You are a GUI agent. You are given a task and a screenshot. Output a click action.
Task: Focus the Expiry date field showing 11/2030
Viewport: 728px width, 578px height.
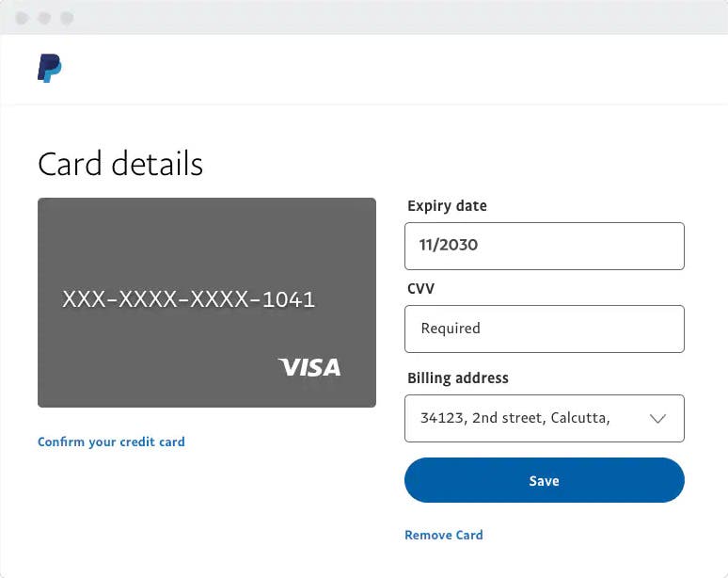(x=544, y=246)
